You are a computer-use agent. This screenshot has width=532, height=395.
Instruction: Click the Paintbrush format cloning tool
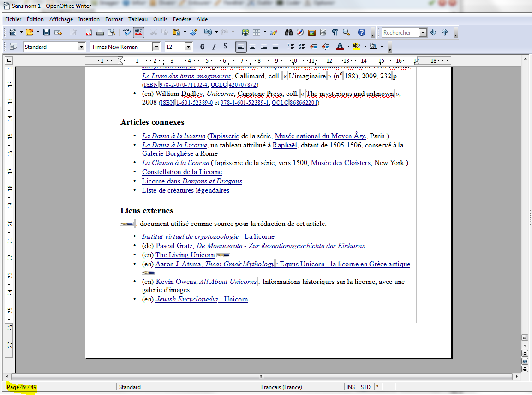pyautogui.click(x=193, y=32)
